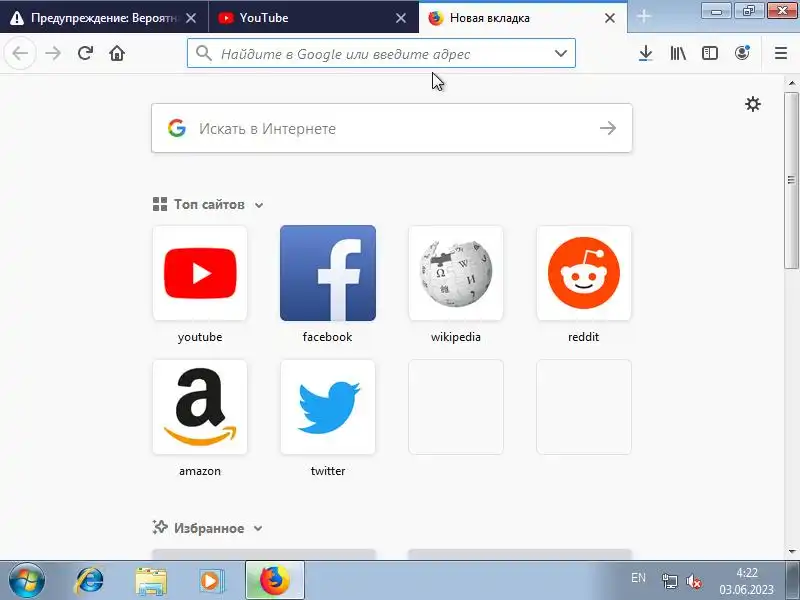Click the scrollbar down arrow
Viewport: 800px width, 600px height.
(791, 552)
